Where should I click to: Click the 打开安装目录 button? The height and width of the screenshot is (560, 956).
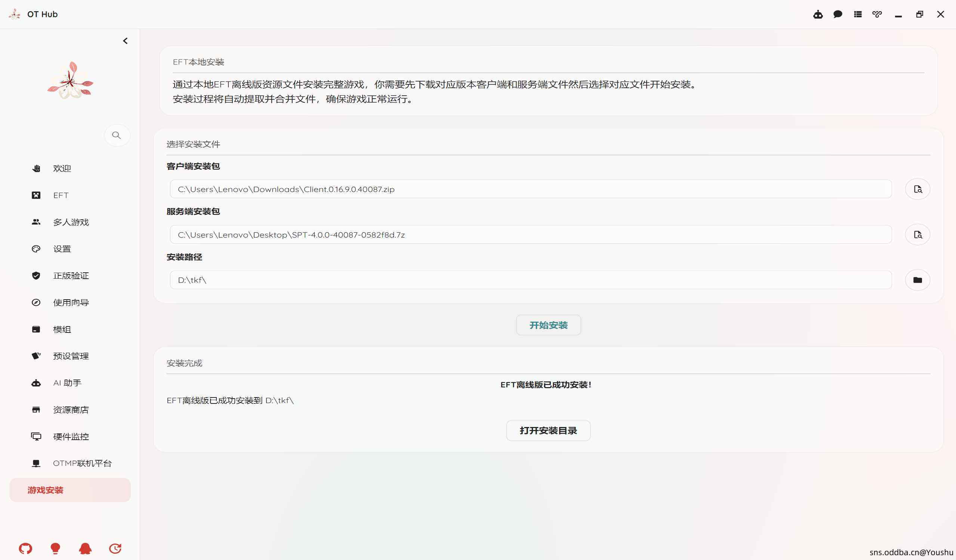click(548, 430)
